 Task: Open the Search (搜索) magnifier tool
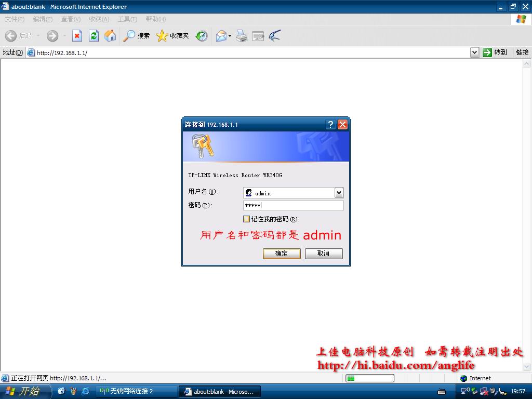pos(136,36)
